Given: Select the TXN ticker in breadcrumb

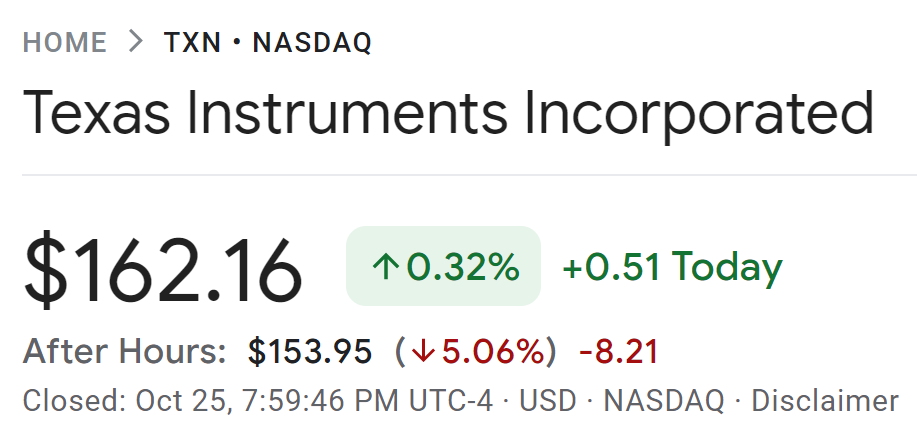Looking at the screenshot, I should tap(192, 43).
